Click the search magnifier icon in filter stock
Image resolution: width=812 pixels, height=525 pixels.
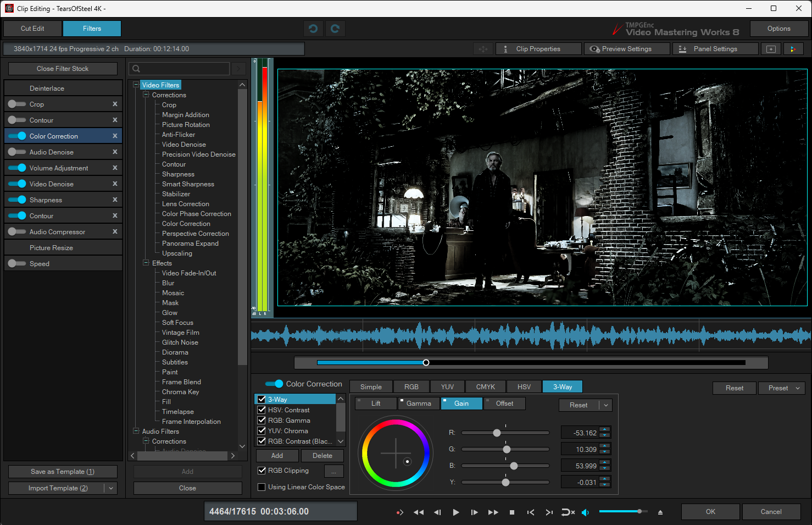coord(136,69)
